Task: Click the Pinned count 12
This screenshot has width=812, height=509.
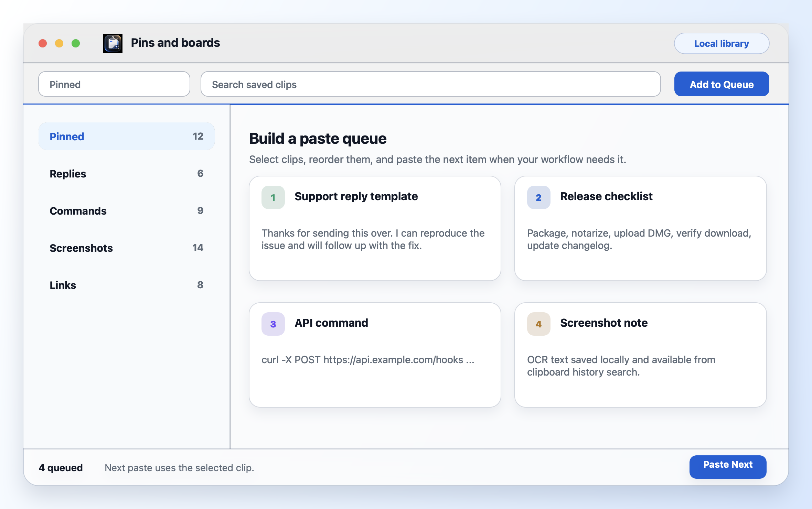Action: point(198,136)
